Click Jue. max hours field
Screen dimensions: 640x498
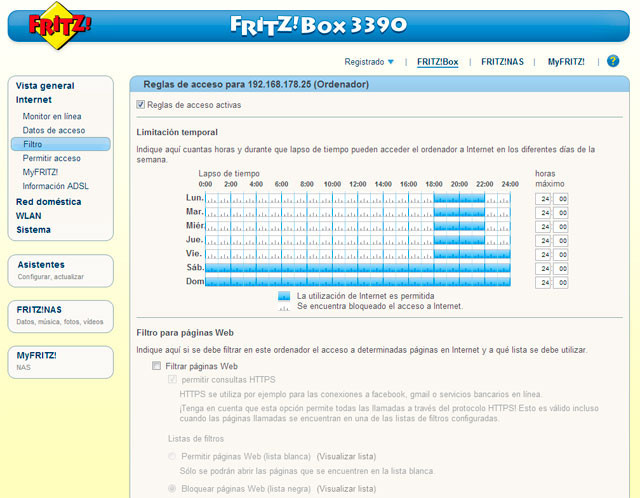(543, 240)
